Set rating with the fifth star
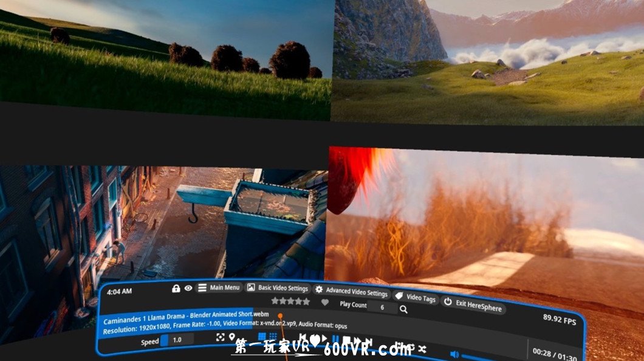644x361 pixels. (306, 302)
